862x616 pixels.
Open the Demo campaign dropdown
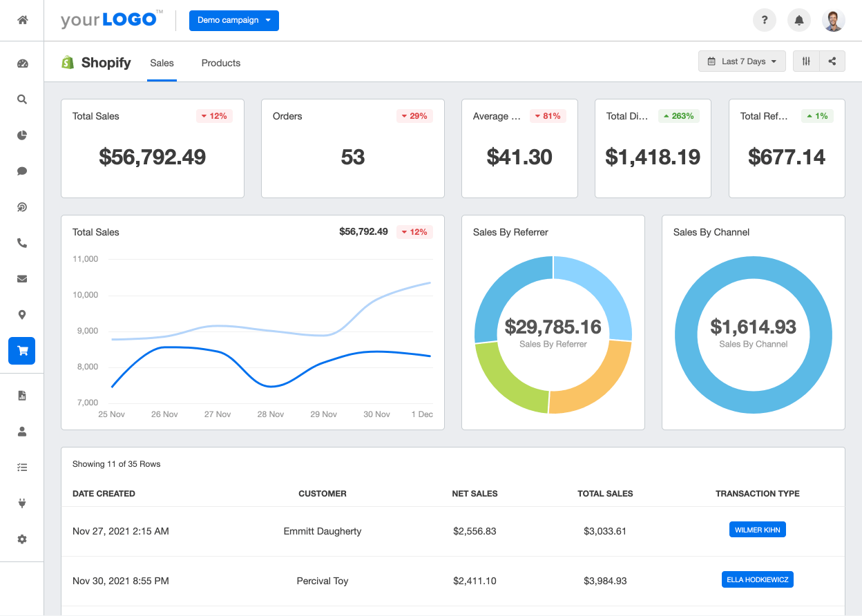click(234, 20)
